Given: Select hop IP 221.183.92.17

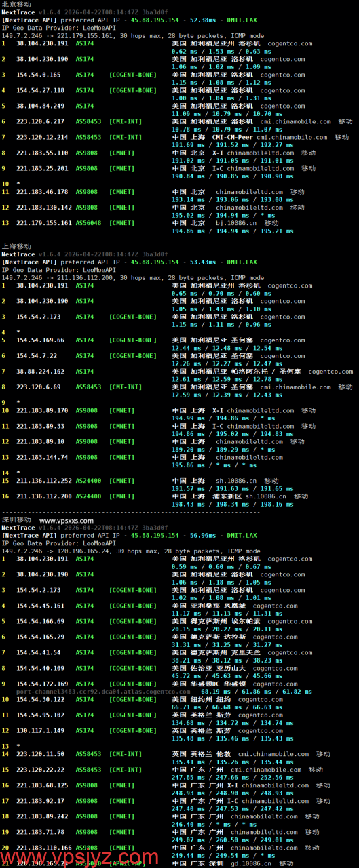Looking at the screenshot, I should (41, 801).
